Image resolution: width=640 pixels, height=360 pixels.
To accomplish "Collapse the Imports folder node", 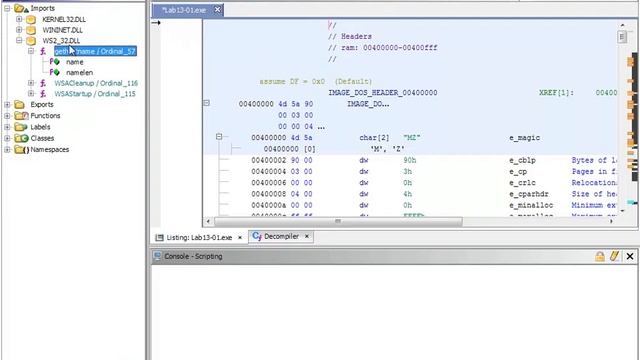I will [7, 8].
